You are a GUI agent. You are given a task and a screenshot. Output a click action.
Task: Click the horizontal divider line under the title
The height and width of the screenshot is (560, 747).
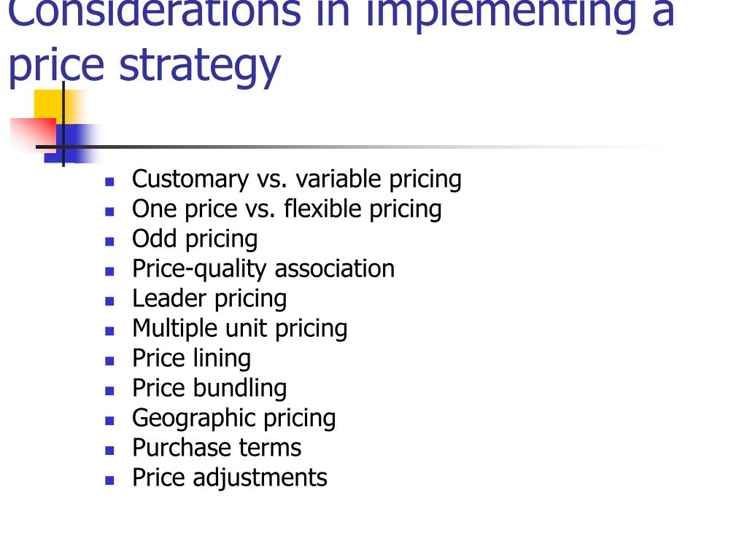click(x=362, y=147)
